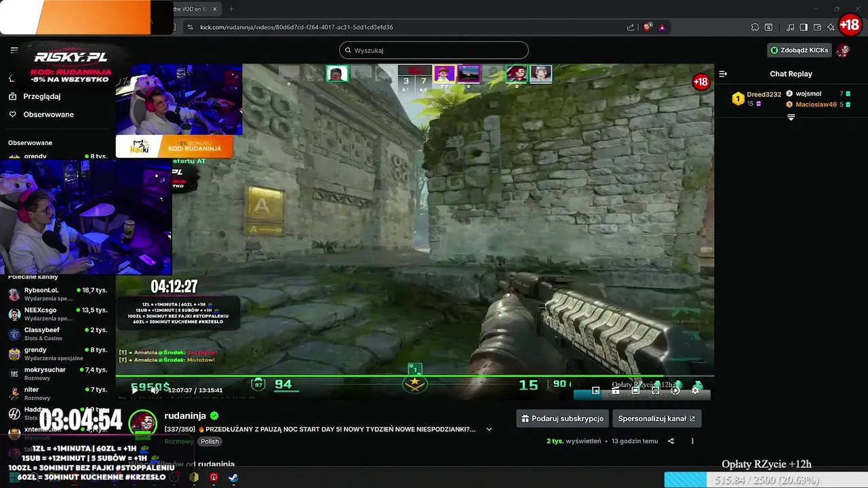
Task: Share the video via share icon
Action: [671, 441]
